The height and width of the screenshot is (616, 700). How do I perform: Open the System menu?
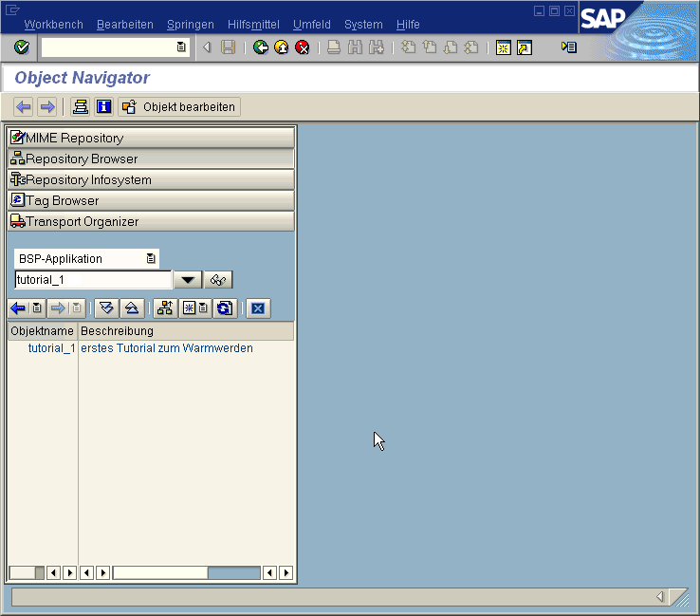(x=363, y=24)
